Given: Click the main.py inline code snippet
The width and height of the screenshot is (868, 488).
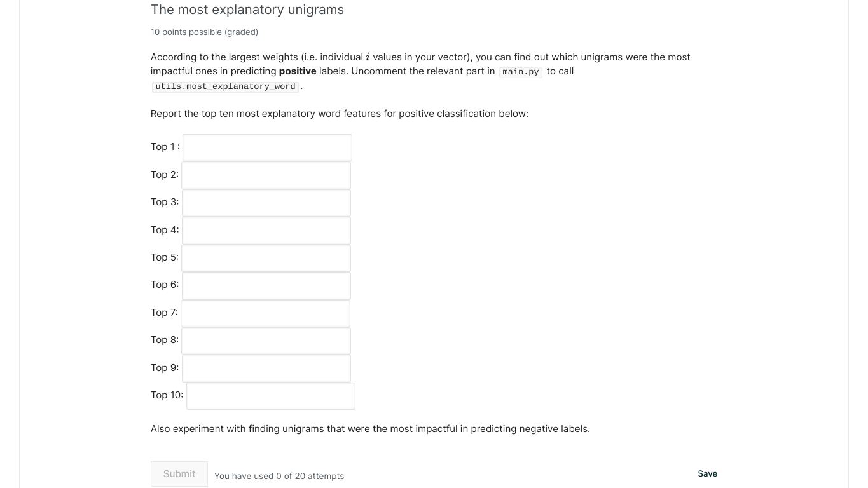Looking at the screenshot, I should 520,71.
